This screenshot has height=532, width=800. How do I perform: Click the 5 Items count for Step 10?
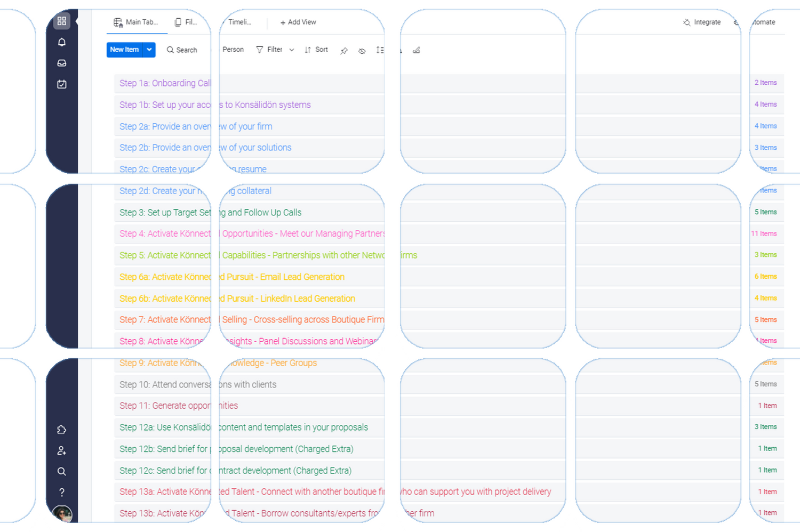click(x=765, y=384)
